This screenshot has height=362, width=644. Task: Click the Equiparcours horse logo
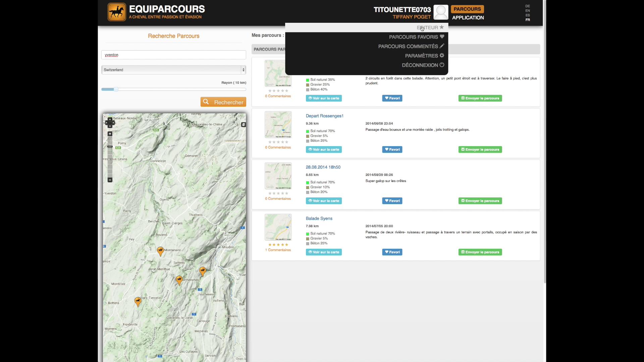117,12
